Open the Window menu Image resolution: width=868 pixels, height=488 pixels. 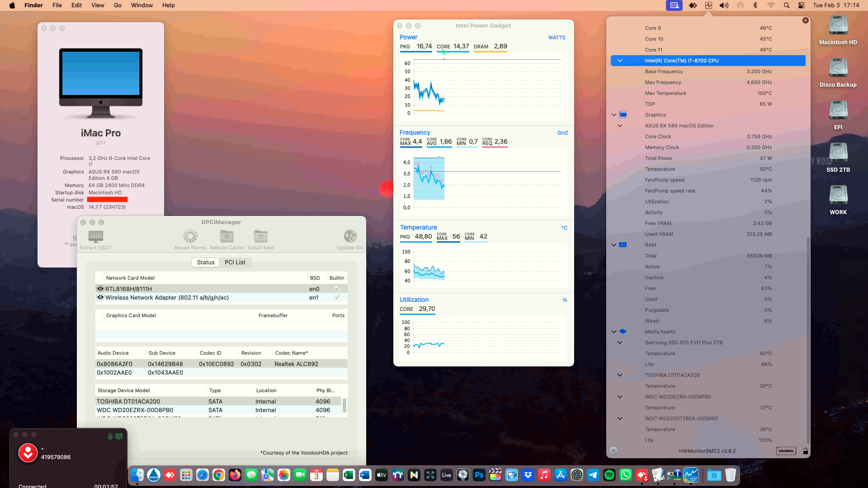click(142, 5)
